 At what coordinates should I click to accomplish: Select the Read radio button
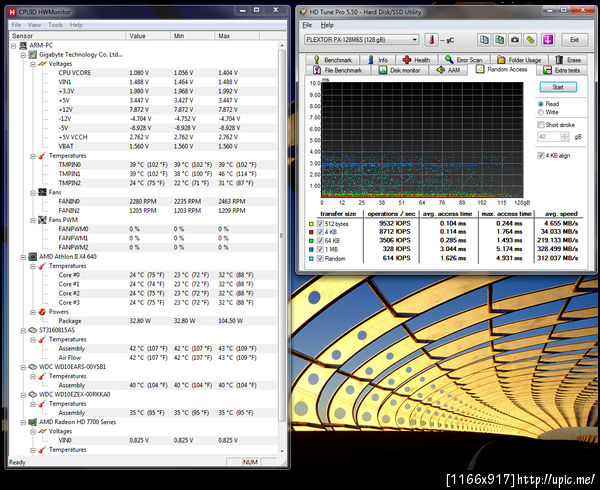[541, 104]
